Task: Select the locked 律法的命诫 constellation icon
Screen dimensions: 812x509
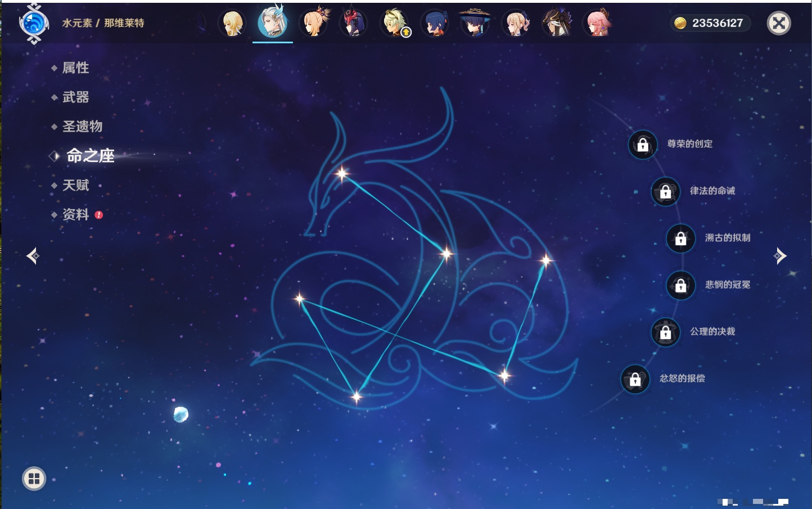Action: coord(665,192)
